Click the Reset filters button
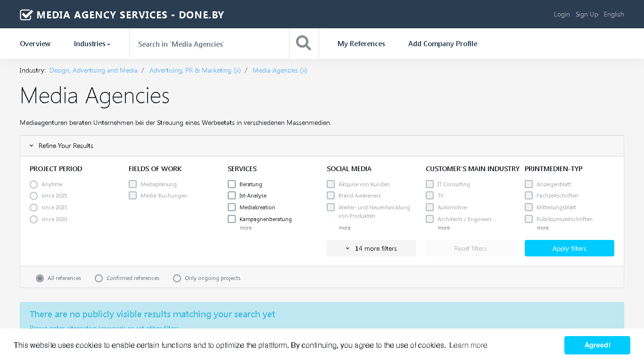 click(x=471, y=248)
